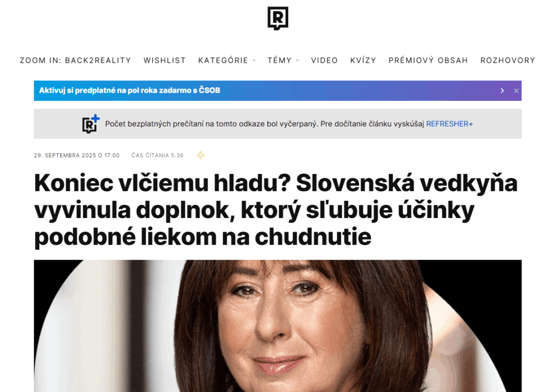
Task: Open the Refresher logo homepage icon
Action: 278,18
